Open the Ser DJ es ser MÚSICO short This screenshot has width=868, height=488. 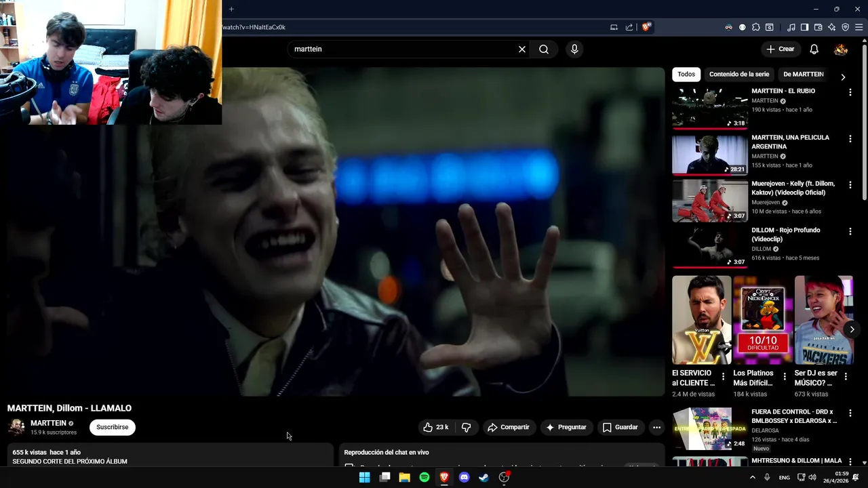point(824,320)
